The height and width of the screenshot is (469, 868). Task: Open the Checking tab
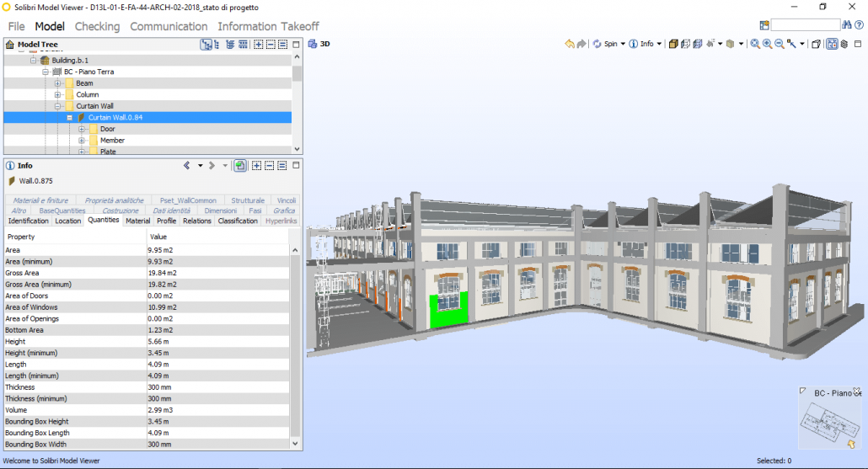tap(98, 26)
